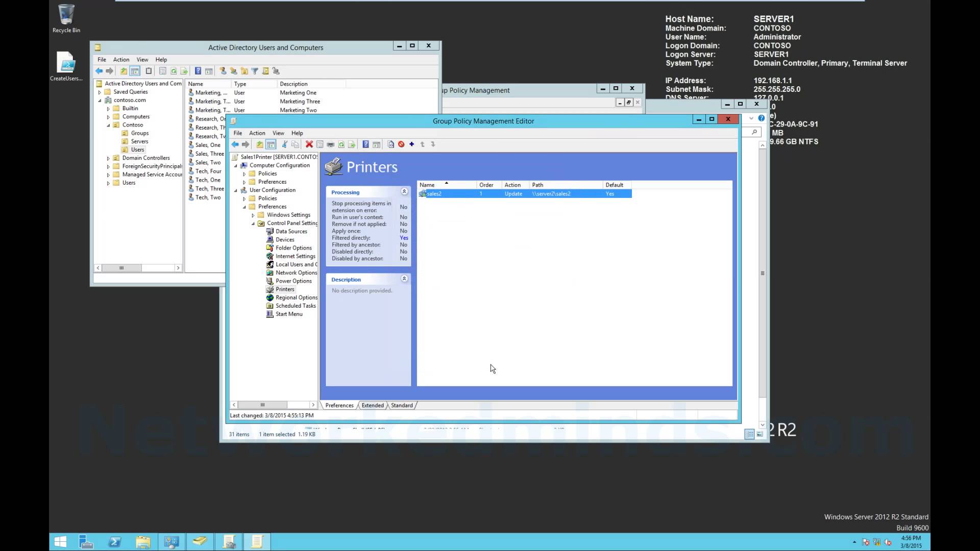Switch to the Standard tab
This screenshot has height=551, width=980.
(x=402, y=406)
